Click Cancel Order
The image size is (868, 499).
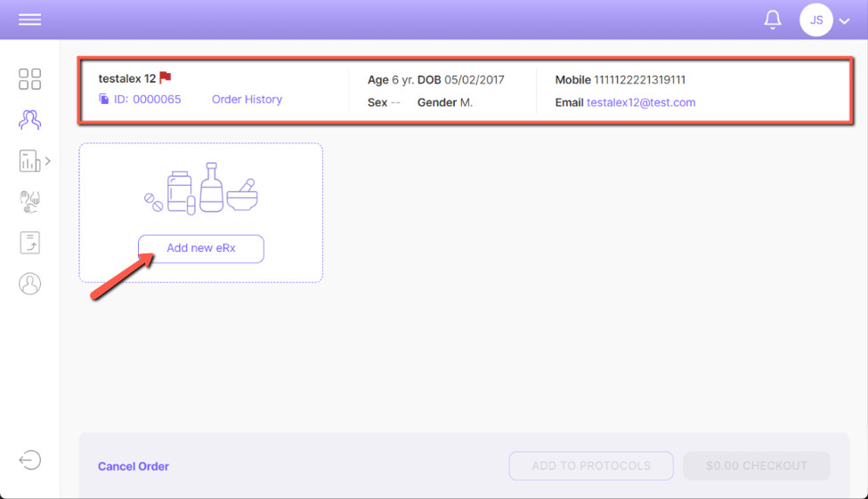[x=134, y=466]
